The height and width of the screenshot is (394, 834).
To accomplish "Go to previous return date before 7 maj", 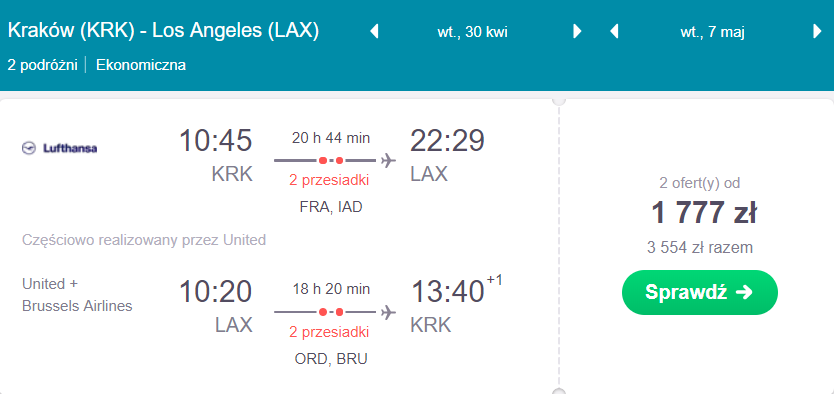I will tap(614, 31).
